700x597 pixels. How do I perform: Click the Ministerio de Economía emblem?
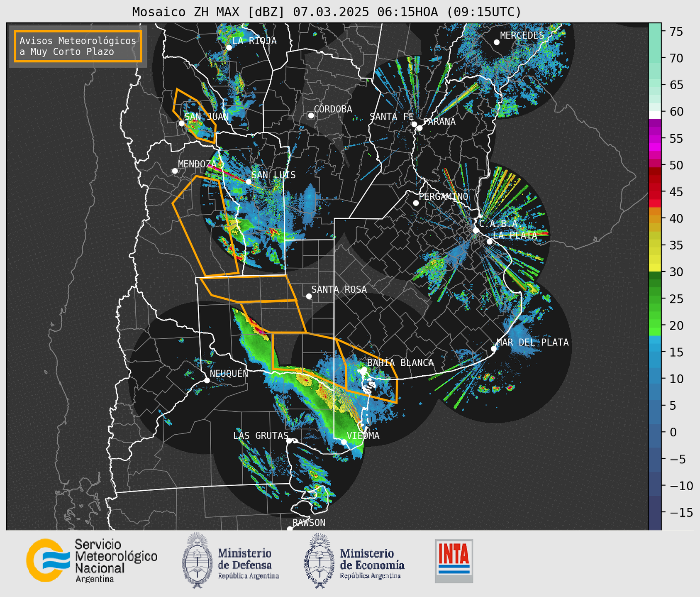click(x=319, y=560)
